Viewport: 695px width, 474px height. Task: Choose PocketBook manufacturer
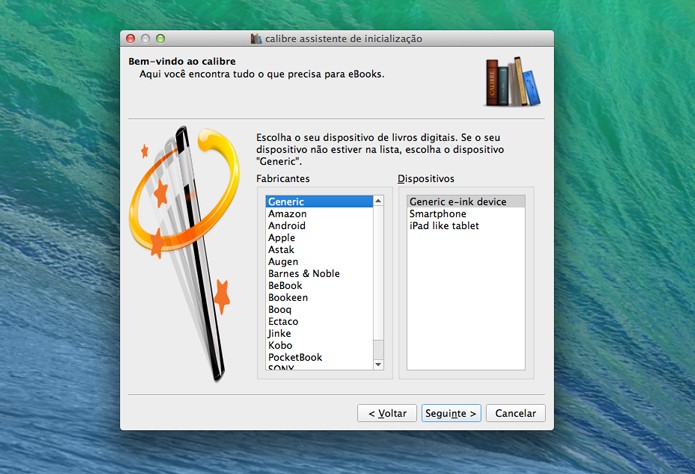(319, 357)
